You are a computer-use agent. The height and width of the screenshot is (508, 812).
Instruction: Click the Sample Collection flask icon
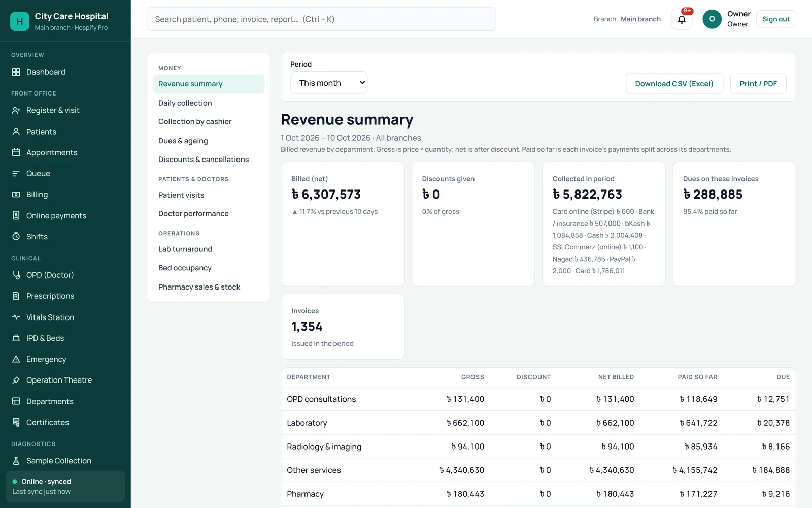(16, 461)
